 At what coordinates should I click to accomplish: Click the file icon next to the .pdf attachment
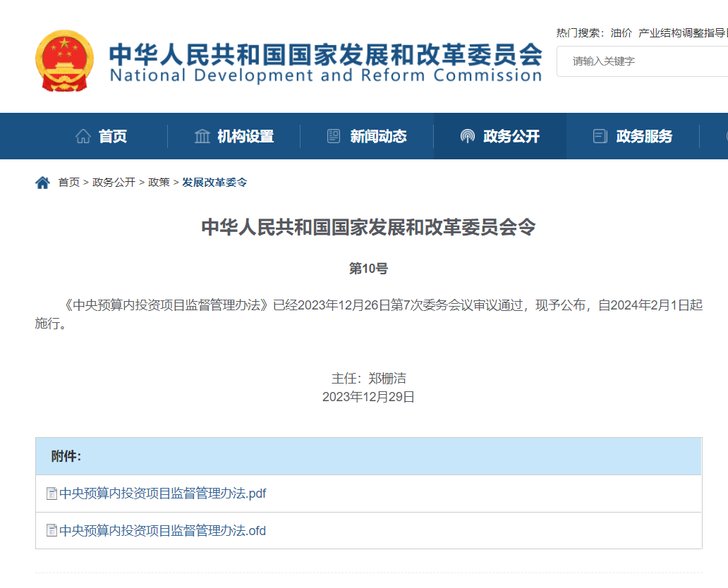point(52,494)
